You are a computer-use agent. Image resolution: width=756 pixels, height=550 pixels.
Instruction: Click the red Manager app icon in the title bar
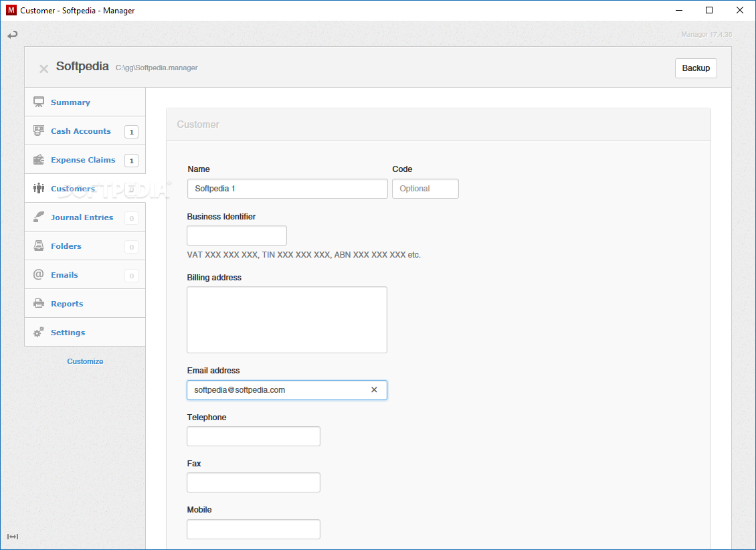11,10
